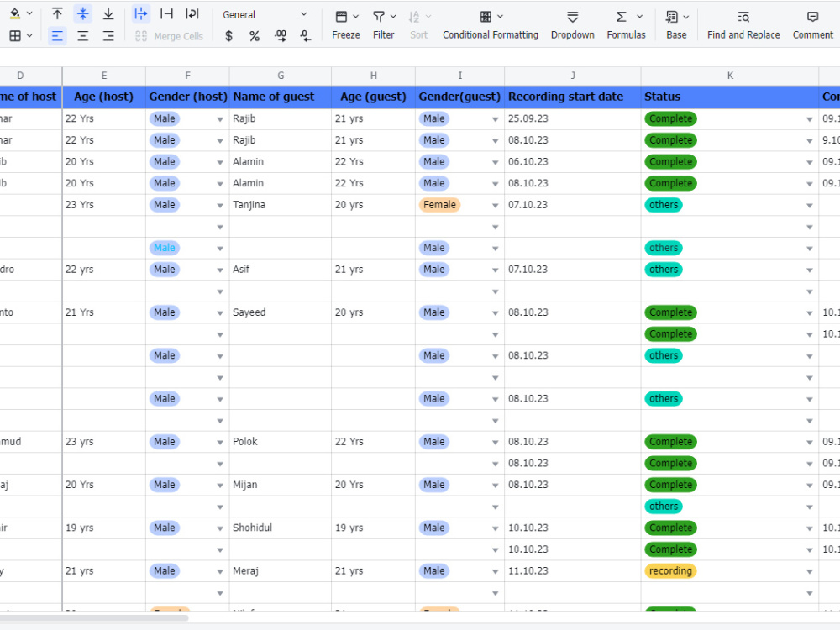Open the borders dropdown arrow
Screen dimensions: 840x630
coord(30,36)
